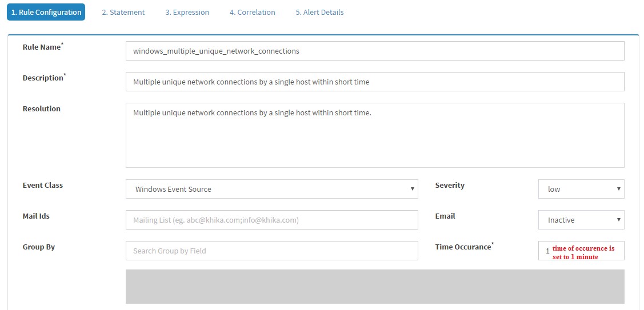This screenshot has width=644, height=310.
Task: Click inside the Rule Name field
Action: point(375,51)
